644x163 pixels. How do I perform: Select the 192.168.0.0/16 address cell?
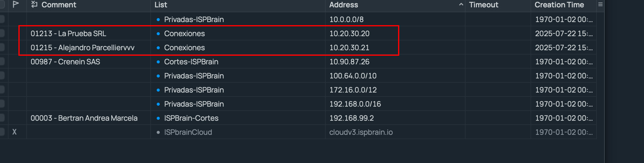[x=355, y=104]
